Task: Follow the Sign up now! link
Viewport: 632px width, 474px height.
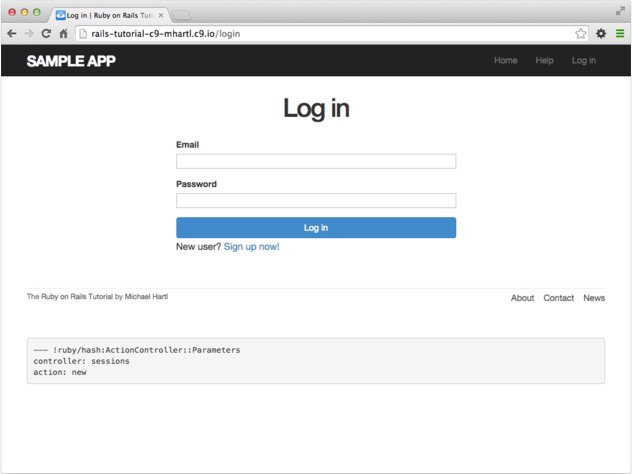Action: (x=251, y=246)
